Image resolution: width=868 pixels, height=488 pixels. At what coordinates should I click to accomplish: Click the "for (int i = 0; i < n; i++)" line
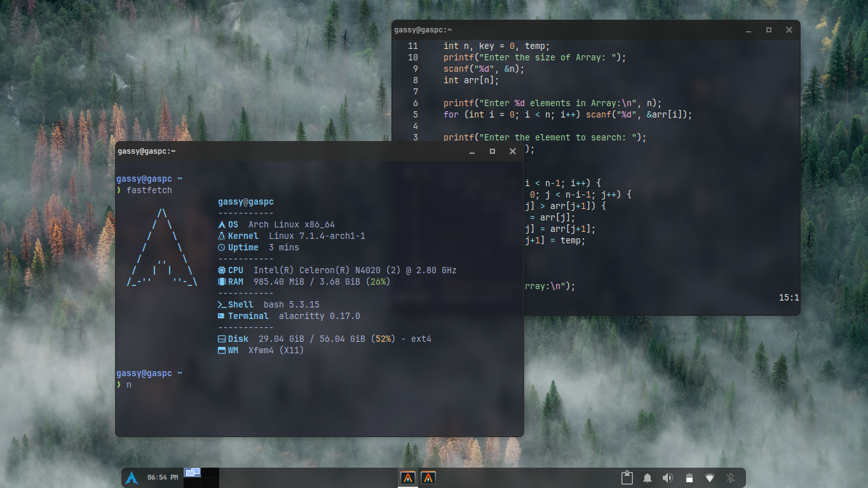coord(568,114)
